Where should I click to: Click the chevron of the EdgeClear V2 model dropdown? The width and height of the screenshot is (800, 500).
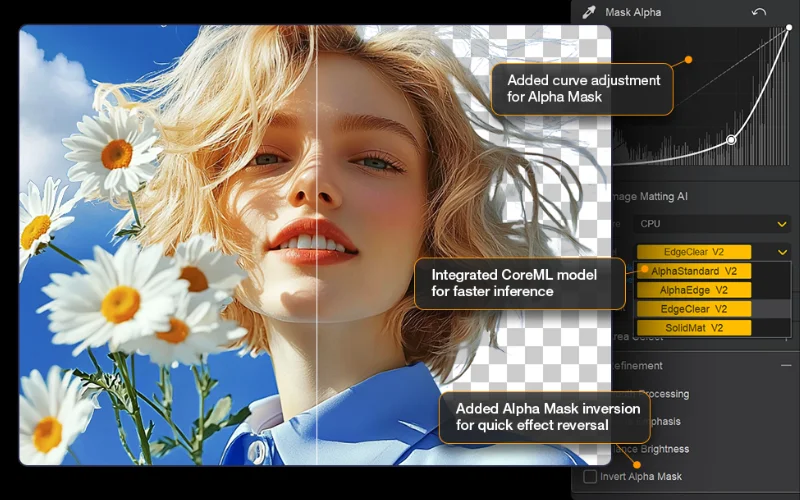pos(782,252)
